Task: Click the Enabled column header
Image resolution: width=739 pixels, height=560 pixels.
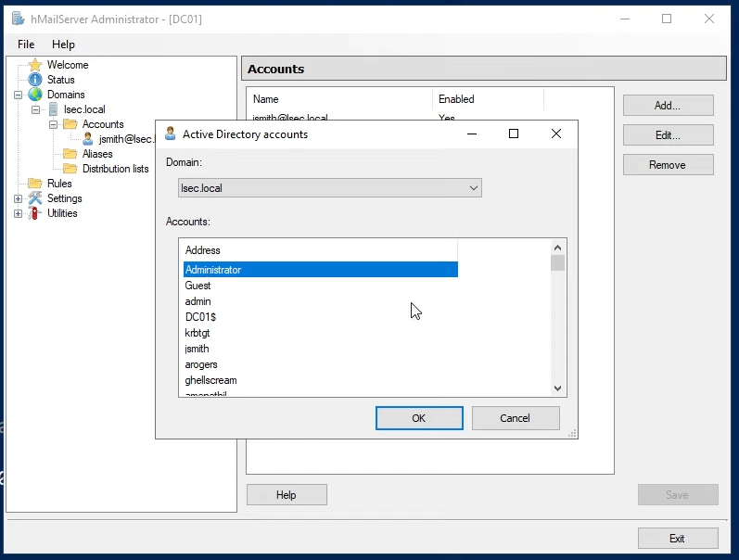Action: (488, 99)
